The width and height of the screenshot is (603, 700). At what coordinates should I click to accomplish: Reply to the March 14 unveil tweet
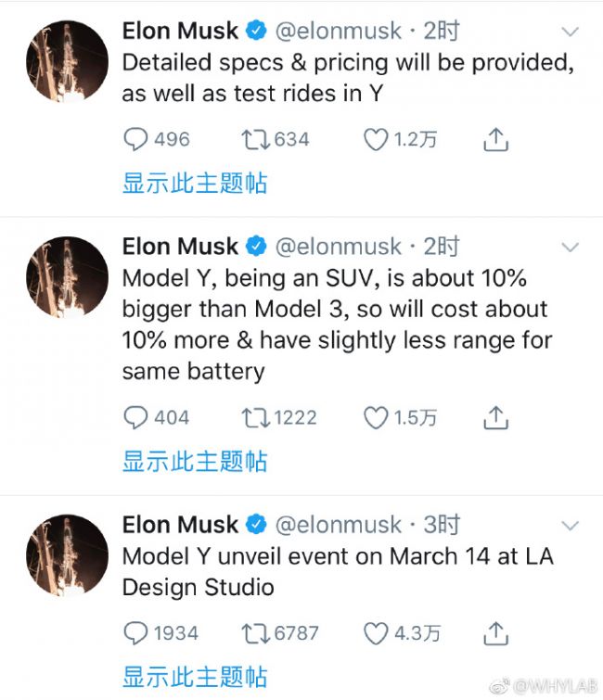click(x=136, y=633)
